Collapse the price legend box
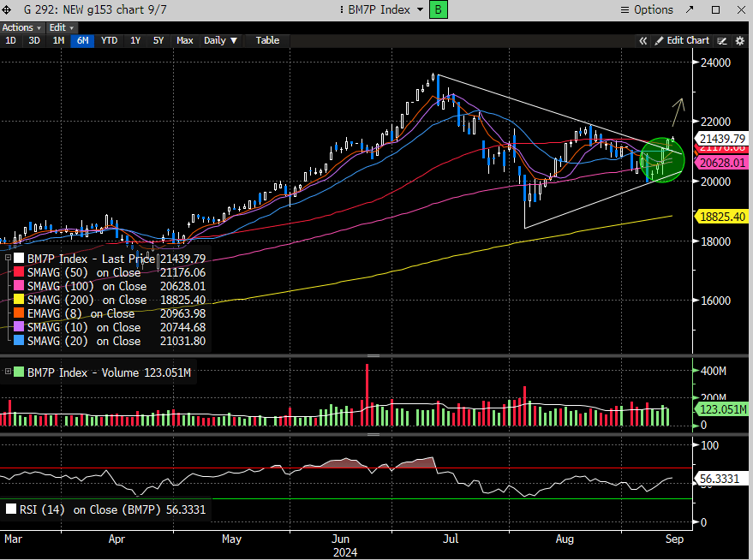 pos(9,259)
